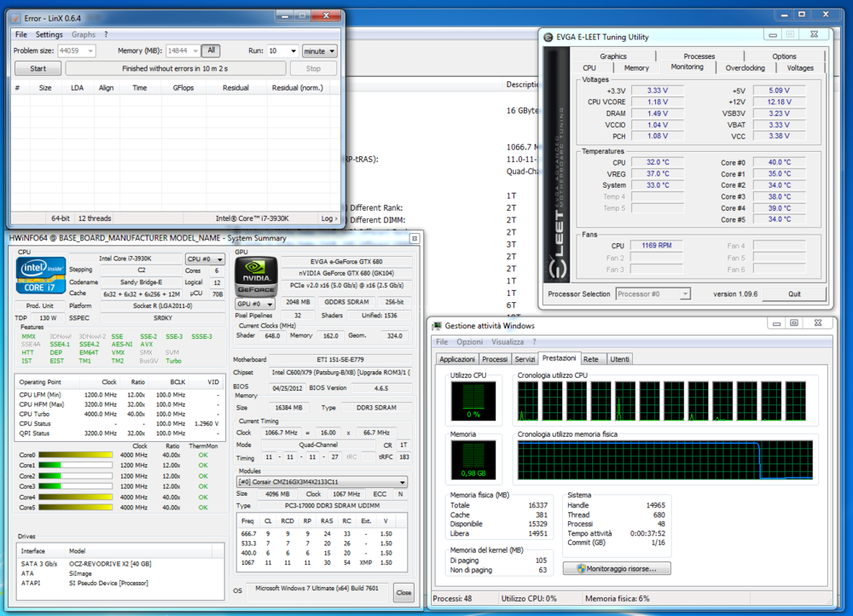This screenshot has width=853, height=616.
Task: Select the Overclocking tab in E-LEET
Action: coord(745,68)
